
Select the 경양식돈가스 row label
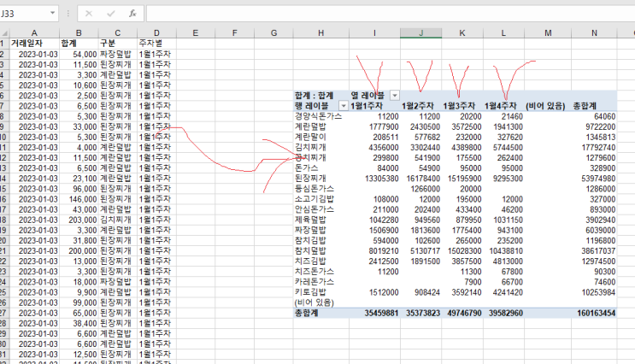tap(318, 116)
